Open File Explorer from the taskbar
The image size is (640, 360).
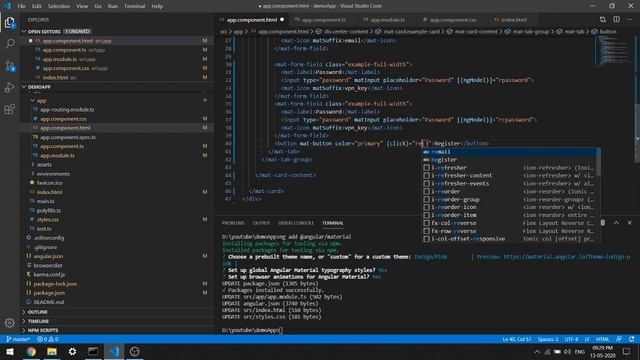point(52,351)
